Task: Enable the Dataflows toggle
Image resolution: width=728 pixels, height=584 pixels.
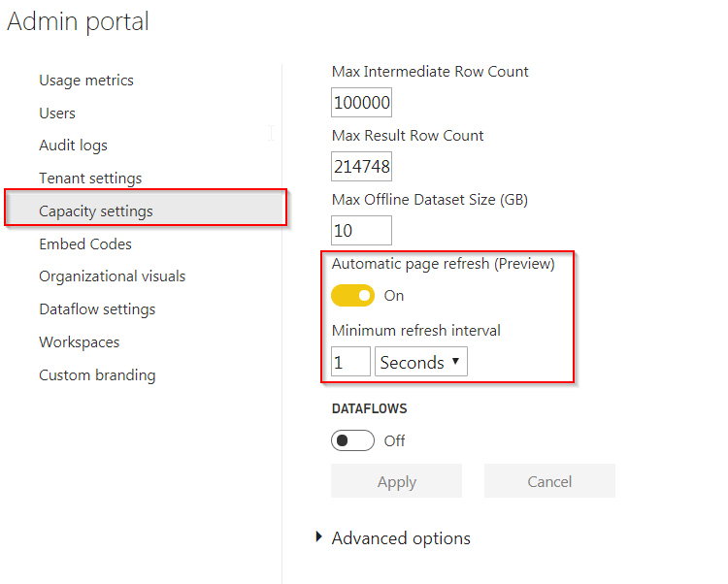Action: (x=353, y=440)
